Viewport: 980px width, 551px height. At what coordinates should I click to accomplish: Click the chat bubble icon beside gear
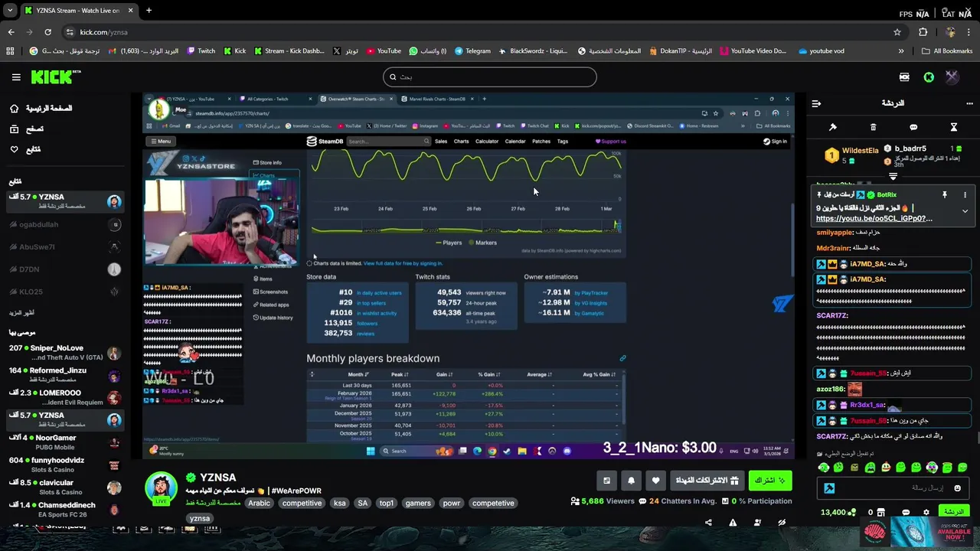pos(906,512)
